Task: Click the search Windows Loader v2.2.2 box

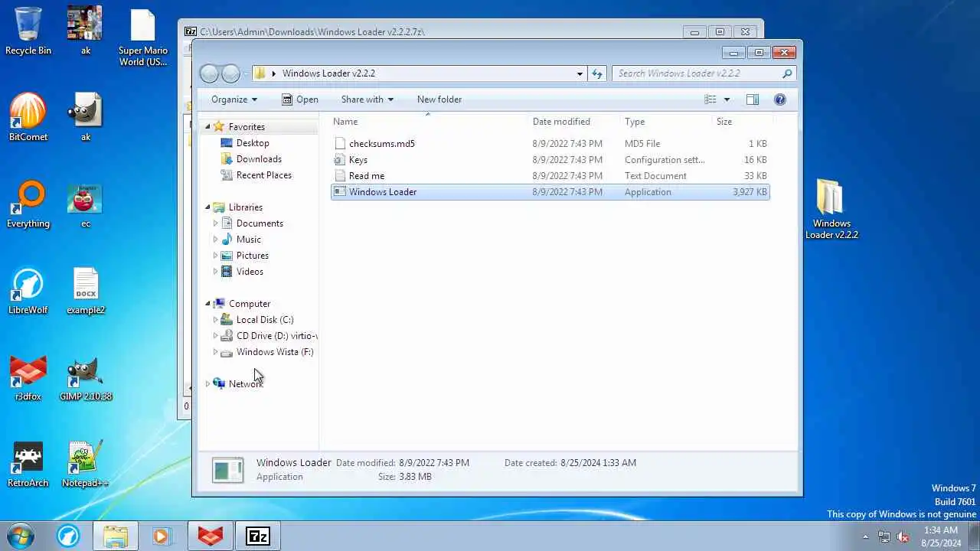Action: pyautogui.click(x=703, y=73)
